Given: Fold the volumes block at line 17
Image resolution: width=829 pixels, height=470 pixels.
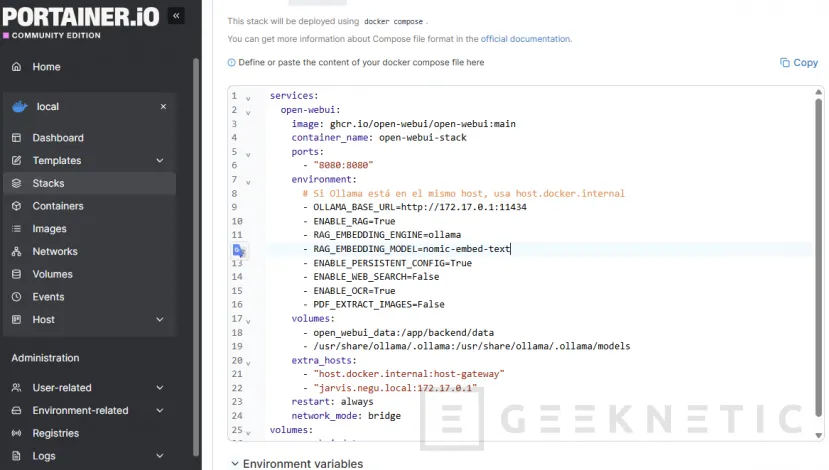Looking at the screenshot, I should point(248,321).
